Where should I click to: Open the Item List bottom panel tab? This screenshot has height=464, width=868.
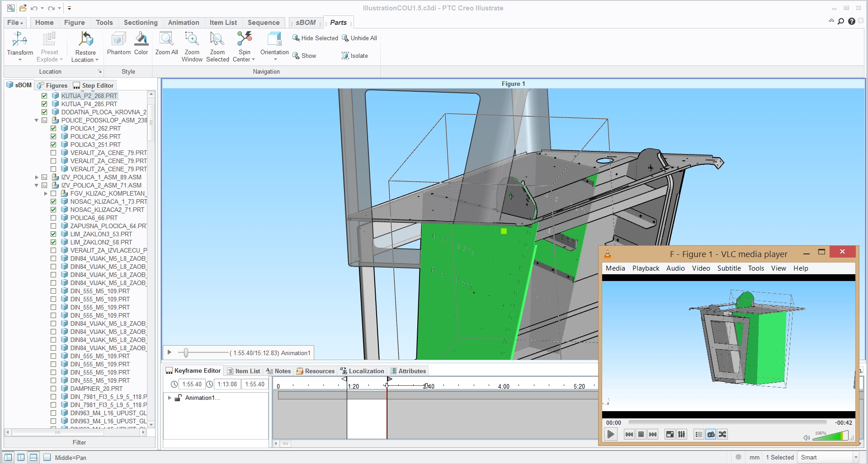click(243, 371)
